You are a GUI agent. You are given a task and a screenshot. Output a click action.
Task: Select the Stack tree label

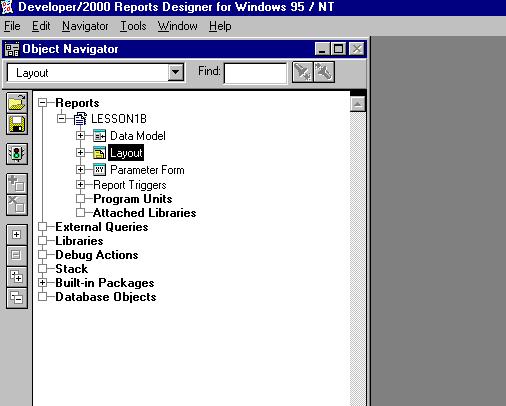pyautogui.click(x=71, y=269)
